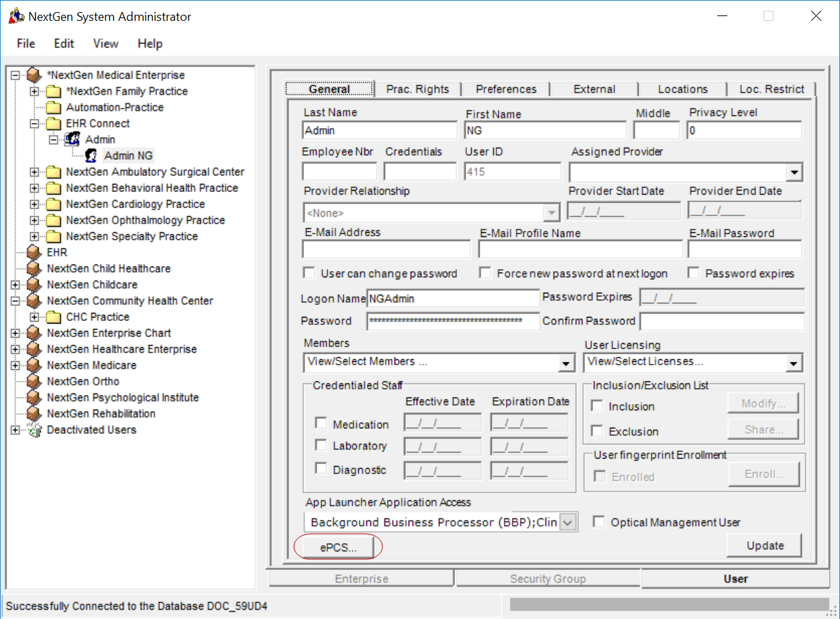Click the NextGen Child Healthcare box icon

34,269
